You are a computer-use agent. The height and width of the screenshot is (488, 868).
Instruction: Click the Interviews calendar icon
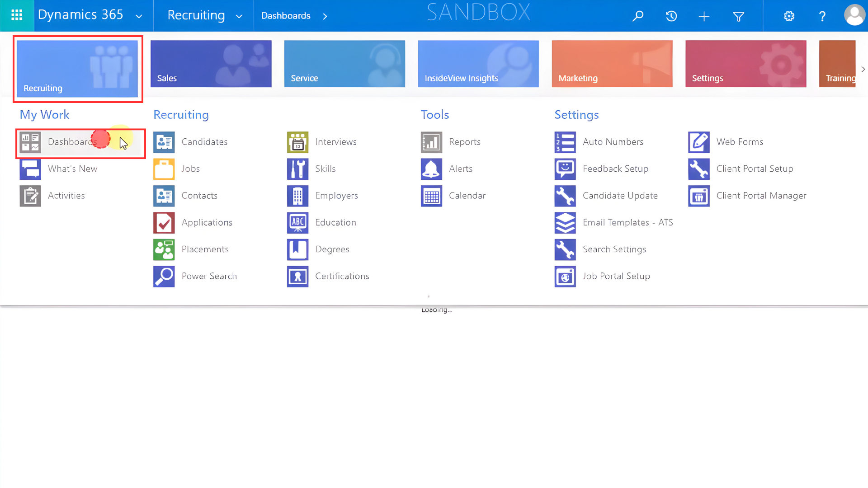click(298, 142)
